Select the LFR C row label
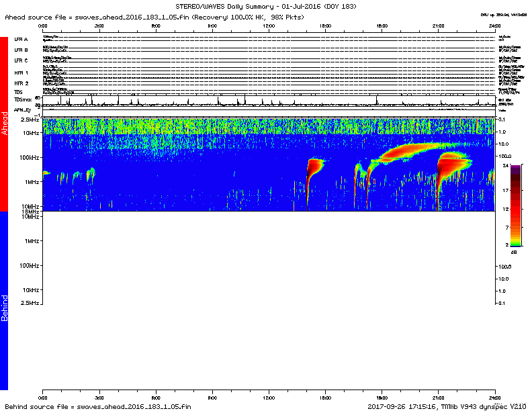The image size is (532, 411). pyautogui.click(x=21, y=61)
